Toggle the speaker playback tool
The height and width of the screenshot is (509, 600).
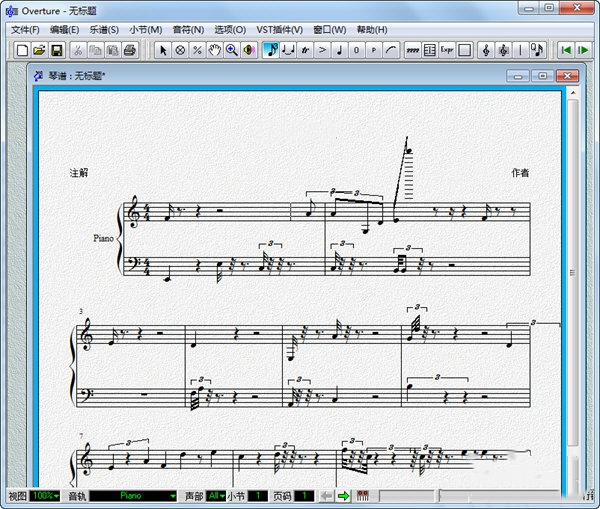248,50
